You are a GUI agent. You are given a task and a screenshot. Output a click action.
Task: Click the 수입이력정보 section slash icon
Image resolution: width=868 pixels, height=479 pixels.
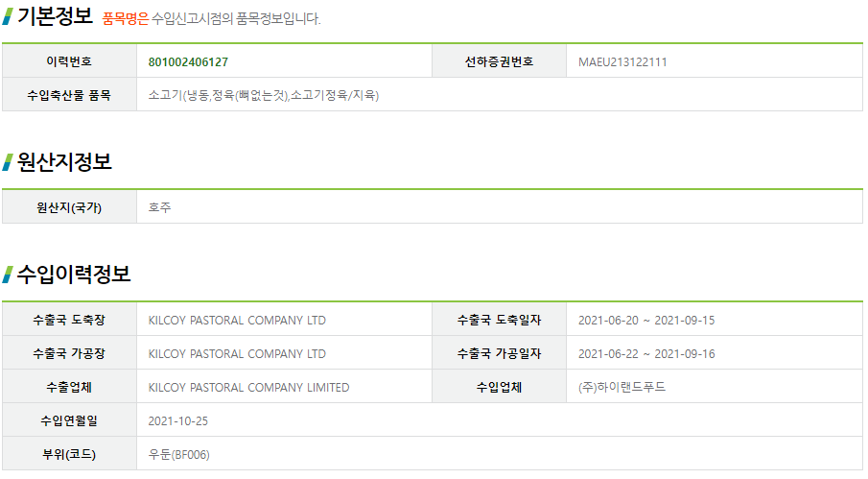pos(8,275)
